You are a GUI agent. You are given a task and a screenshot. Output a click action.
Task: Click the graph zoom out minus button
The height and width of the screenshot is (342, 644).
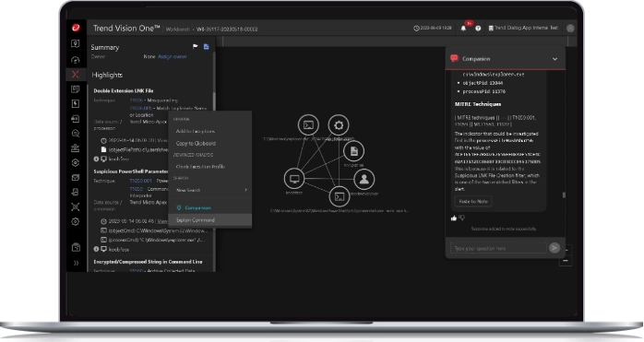tap(566, 261)
